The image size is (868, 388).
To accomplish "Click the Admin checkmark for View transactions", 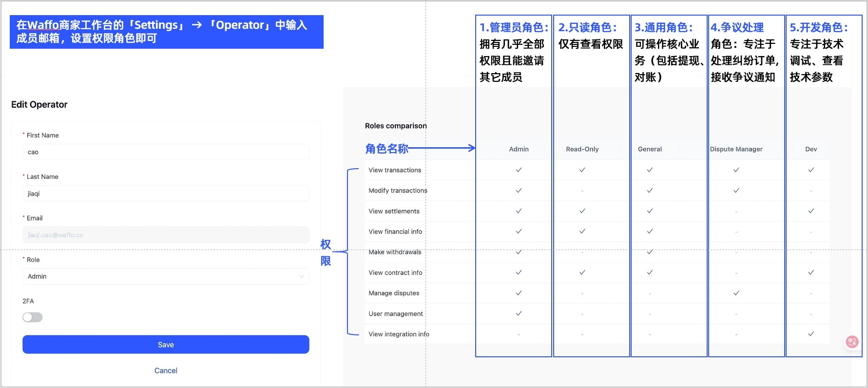I will pyautogui.click(x=519, y=170).
